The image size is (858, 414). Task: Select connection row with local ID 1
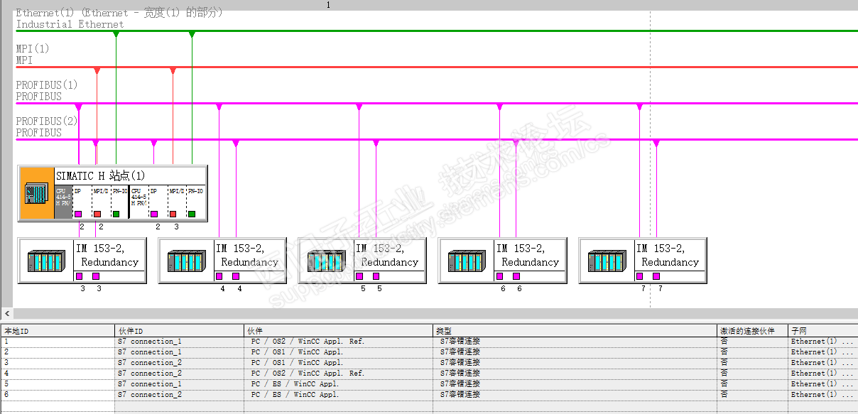click(x=429, y=342)
